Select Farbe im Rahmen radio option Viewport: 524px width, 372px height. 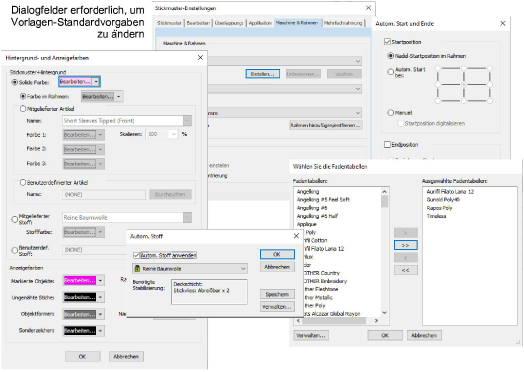point(23,96)
